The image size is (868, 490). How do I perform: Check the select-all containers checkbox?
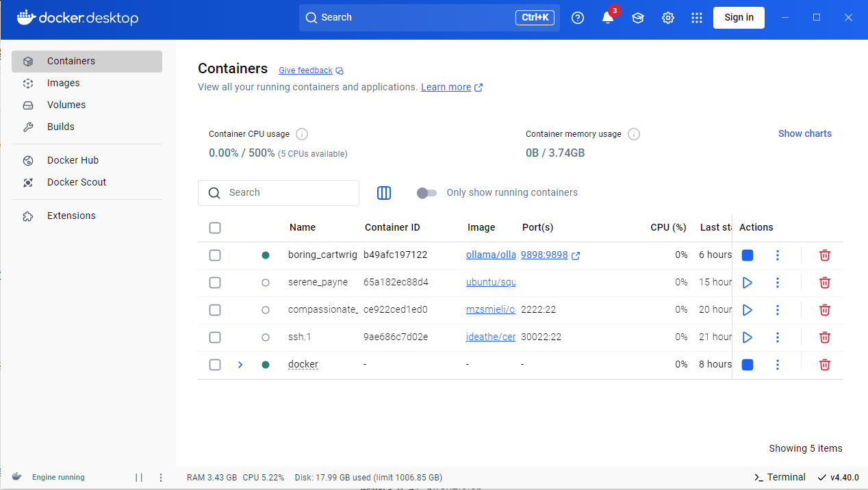click(215, 228)
